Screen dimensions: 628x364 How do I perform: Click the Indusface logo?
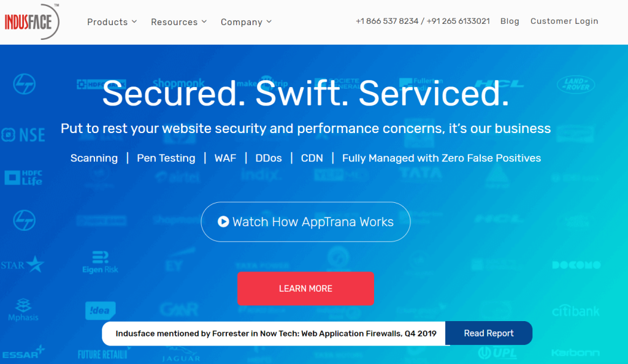pos(32,21)
